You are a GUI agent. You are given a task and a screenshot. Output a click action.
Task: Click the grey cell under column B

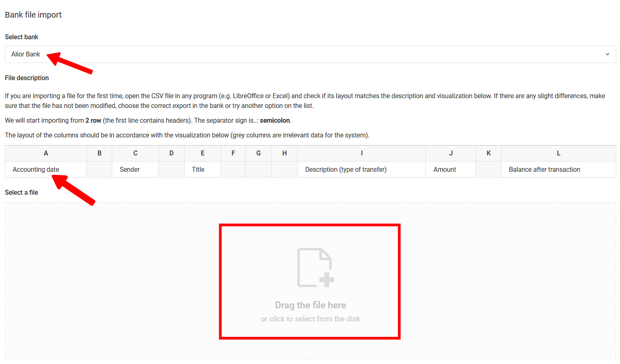point(99,169)
